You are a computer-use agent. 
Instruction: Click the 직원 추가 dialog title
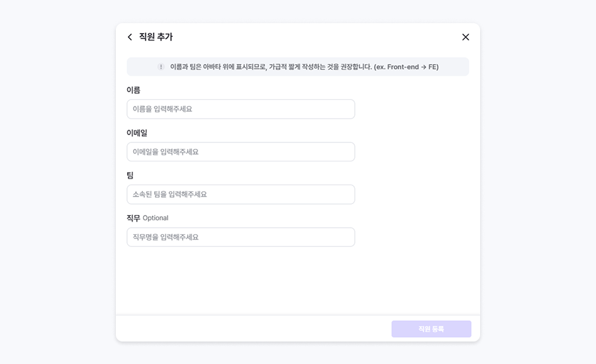156,37
